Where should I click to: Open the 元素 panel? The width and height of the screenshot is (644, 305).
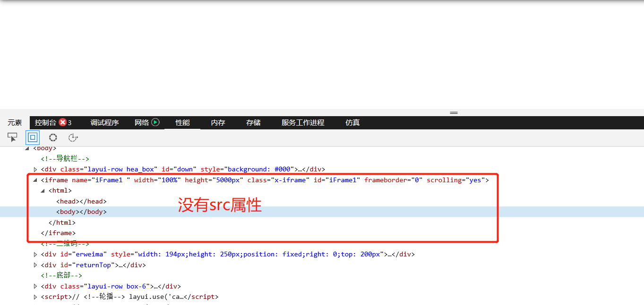pos(14,122)
